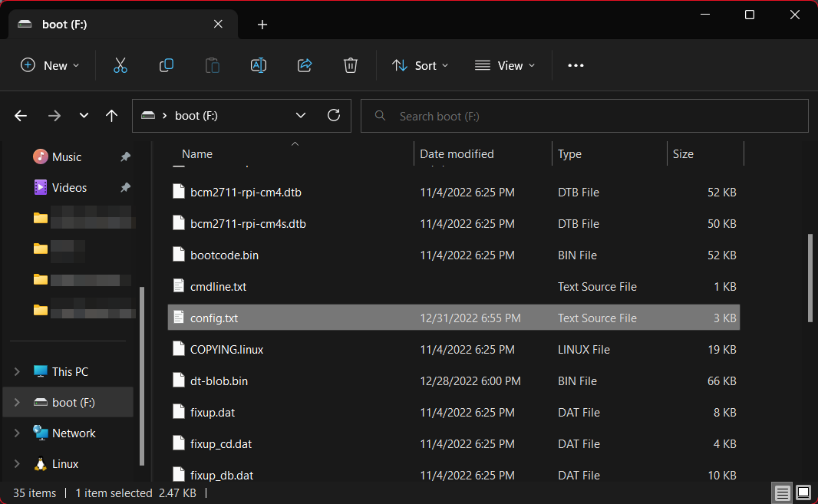Refresh the boot (F:) folder view
Image resolution: width=818 pixels, height=504 pixels.
(334, 116)
